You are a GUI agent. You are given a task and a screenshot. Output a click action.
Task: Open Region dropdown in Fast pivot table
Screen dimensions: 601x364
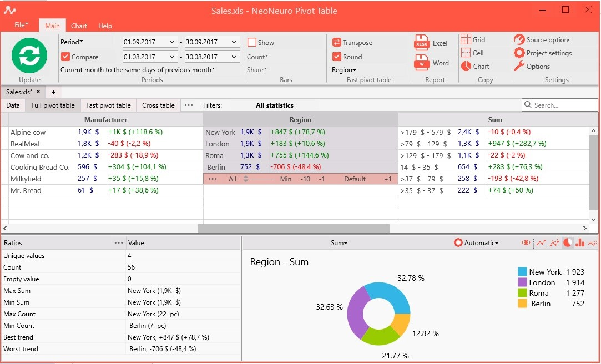[344, 70]
